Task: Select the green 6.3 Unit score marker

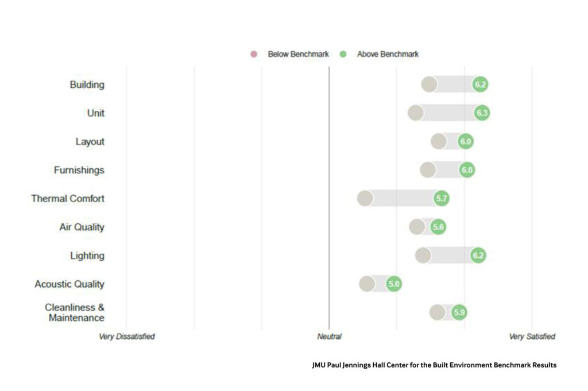Action: 482,113
